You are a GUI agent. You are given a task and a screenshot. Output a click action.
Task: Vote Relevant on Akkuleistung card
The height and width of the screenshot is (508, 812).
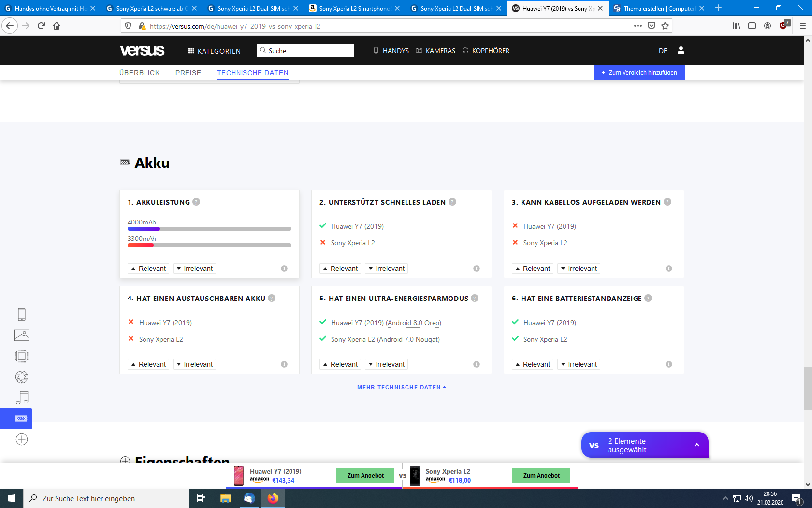coord(148,269)
